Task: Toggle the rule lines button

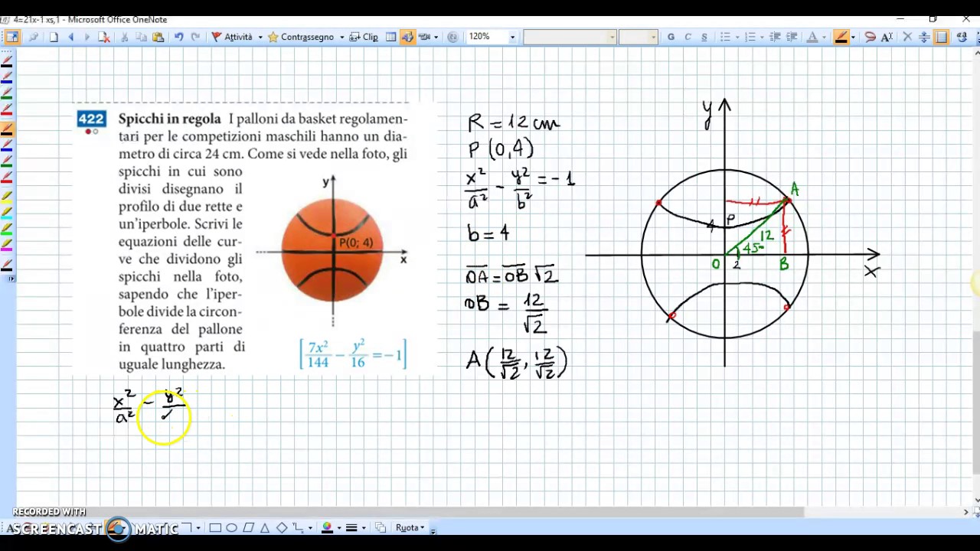Action: (x=941, y=37)
